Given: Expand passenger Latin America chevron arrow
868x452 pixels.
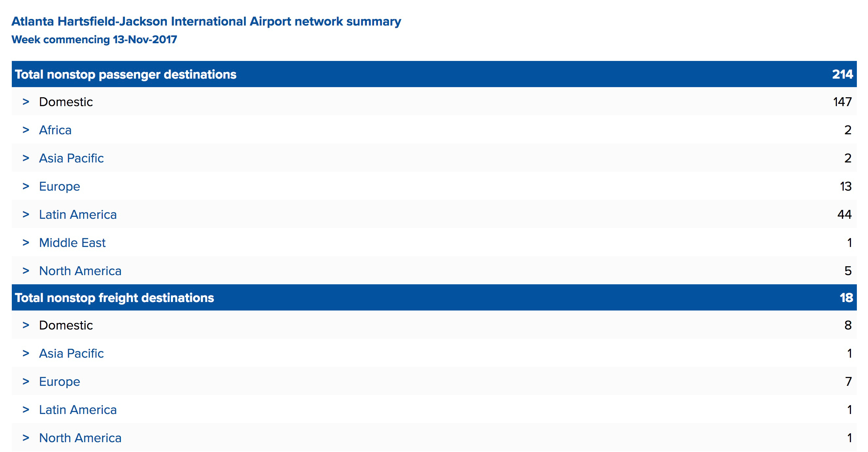Looking at the screenshot, I should [x=26, y=214].
